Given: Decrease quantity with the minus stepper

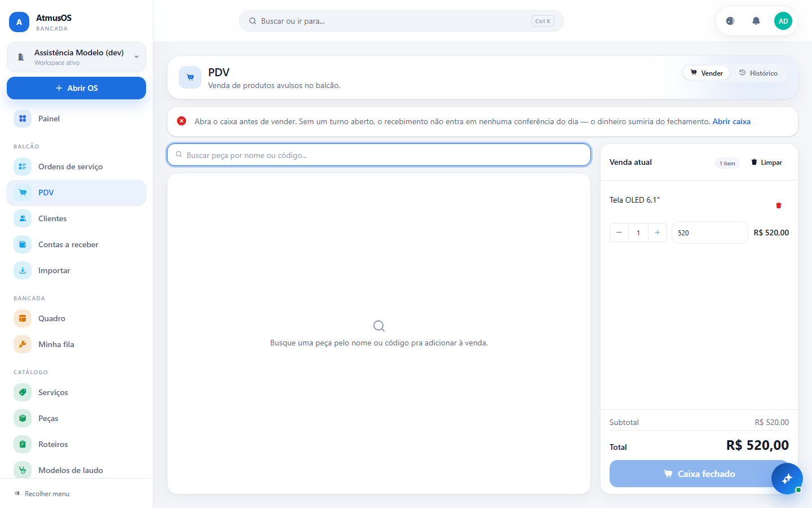Looking at the screenshot, I should pos(619,233).
